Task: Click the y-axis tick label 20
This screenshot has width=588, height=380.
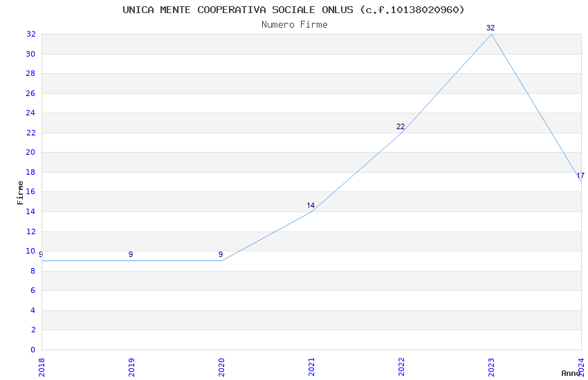Action: tap(30, 153)
